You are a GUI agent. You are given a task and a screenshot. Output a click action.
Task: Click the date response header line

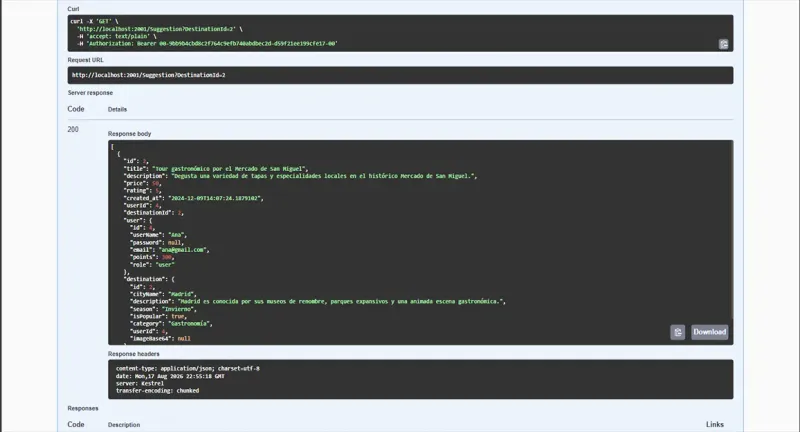[170, 376]
